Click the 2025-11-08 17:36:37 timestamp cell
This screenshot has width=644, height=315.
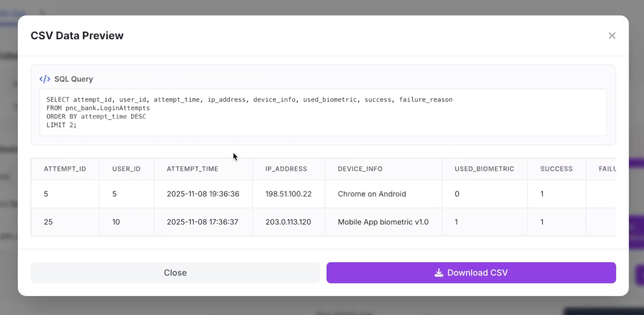[202, 222]
